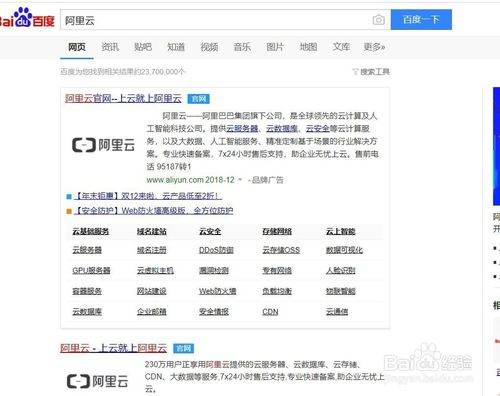Open the 云虚拟主机 link
This screenshot has width=500, height=396.
pos(155,270)
